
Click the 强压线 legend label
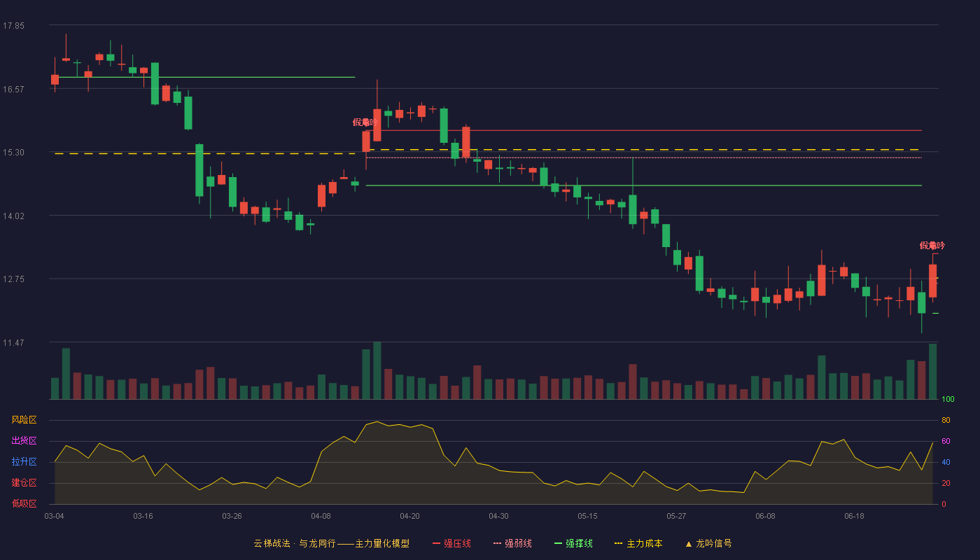coord(457,543)
